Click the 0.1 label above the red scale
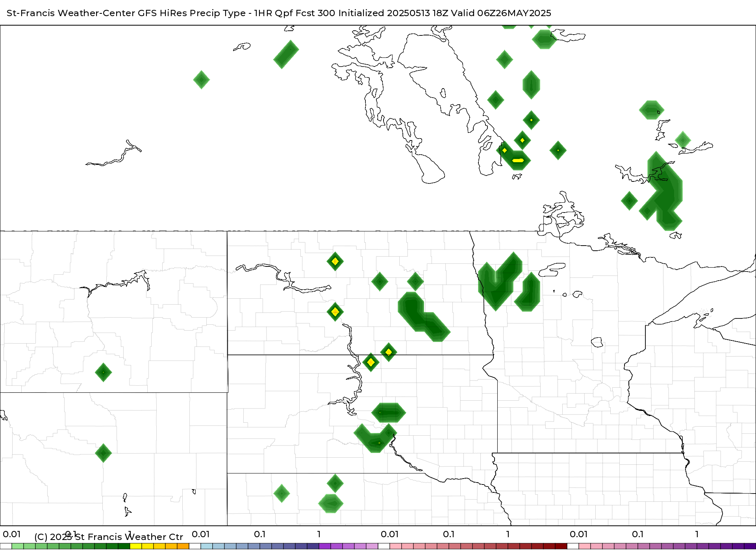Image resolution: width=756 pixels, height=551 pixels. [x=449, y=534]
